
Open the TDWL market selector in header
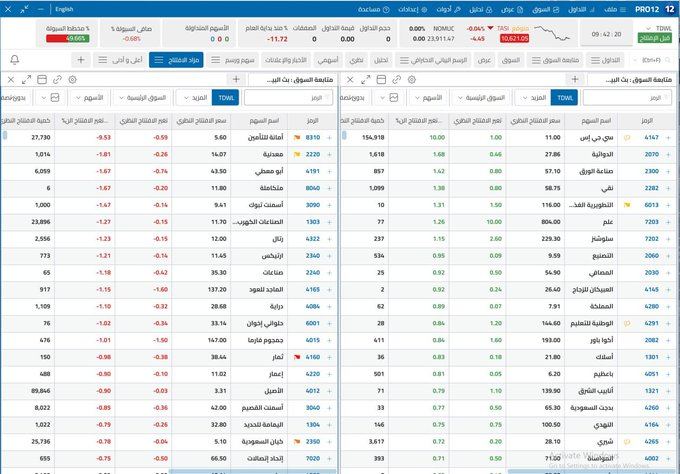click(x=657, y=29)
